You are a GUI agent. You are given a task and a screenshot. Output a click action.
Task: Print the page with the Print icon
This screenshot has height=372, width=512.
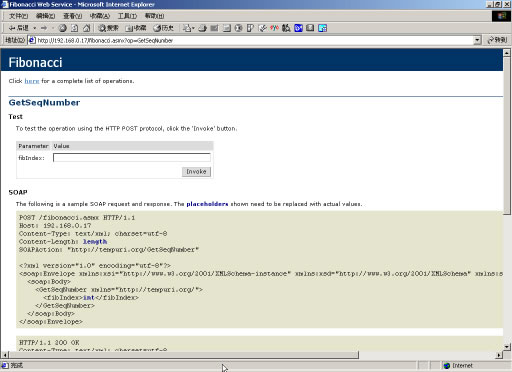tap(203, 28)
